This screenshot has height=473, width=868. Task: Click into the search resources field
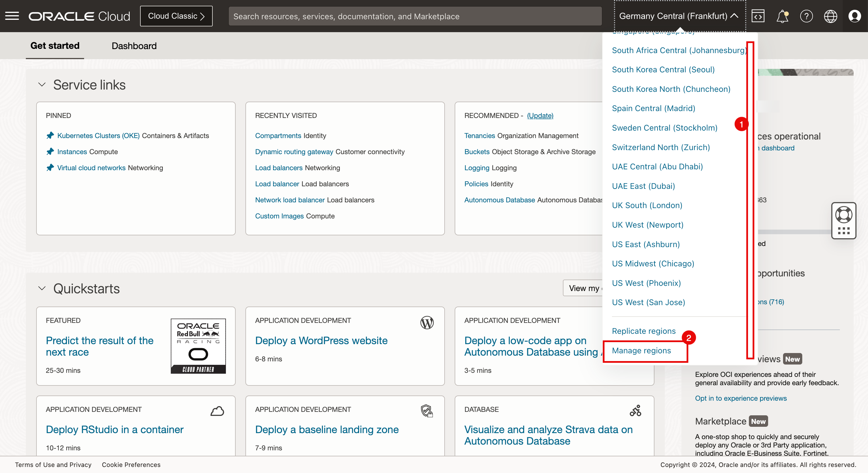[414, 16]
